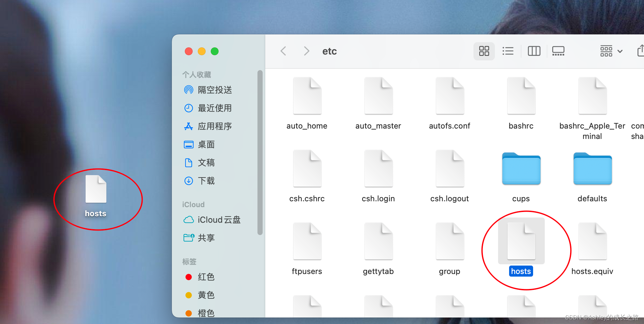Click the hosts file on the desktop
The width and height of the screenshot is (644, 324).
coord(96,190)
